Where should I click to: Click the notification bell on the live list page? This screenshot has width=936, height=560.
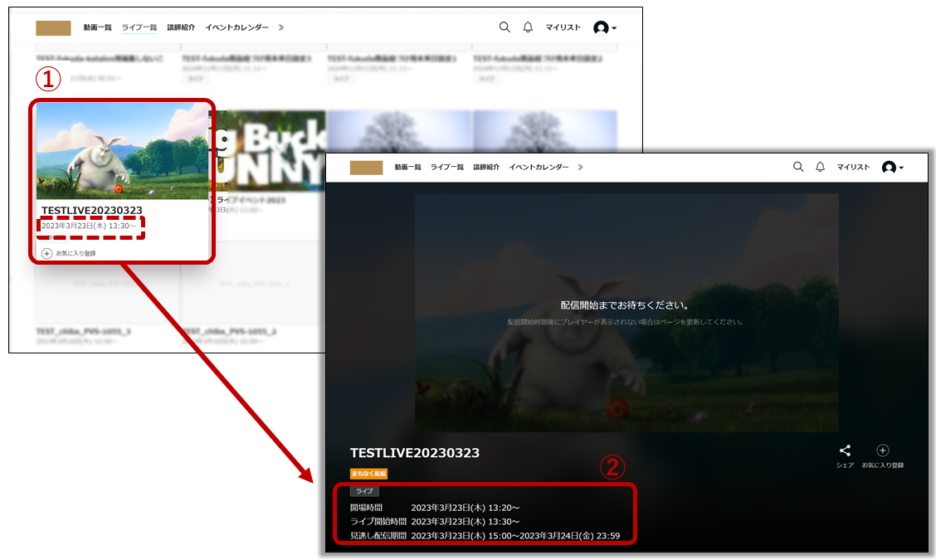coord(528,27)
